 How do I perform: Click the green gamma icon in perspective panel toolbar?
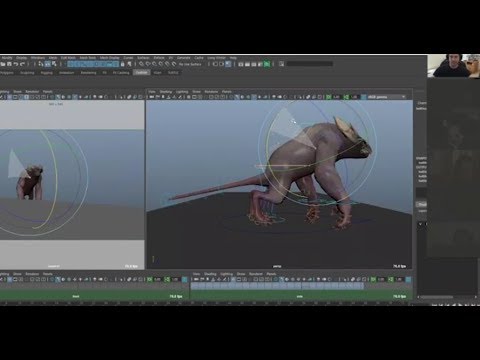tap(346, 97)
